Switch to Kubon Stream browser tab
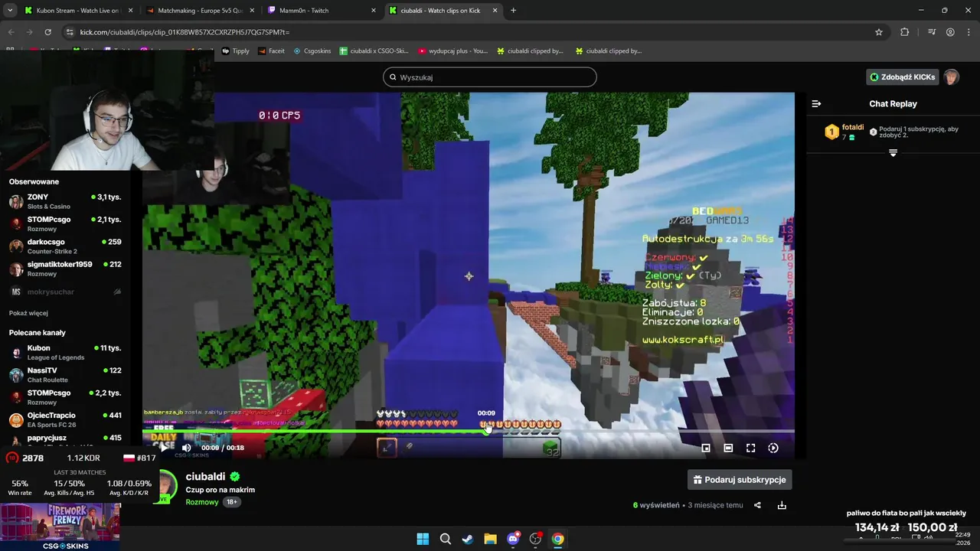Image resolution: width=980 pixels, height=551 pixels. click(x=77, y=11)
